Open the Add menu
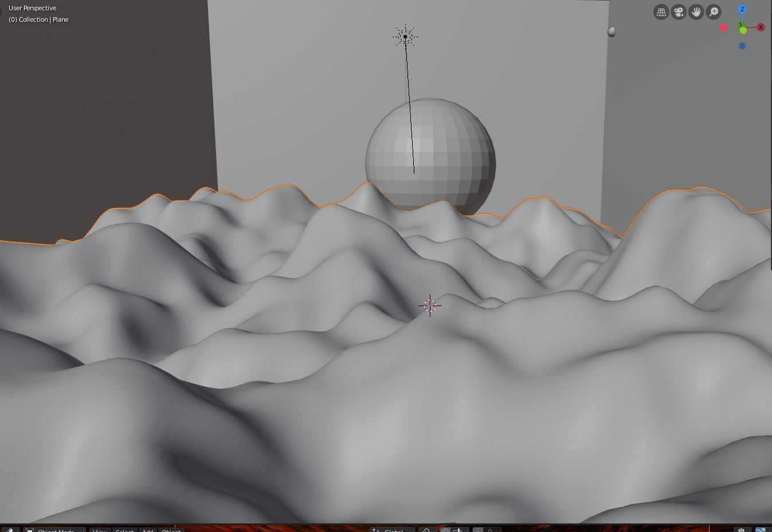Screen dimensions: 772x532 [x=147, y=530]
